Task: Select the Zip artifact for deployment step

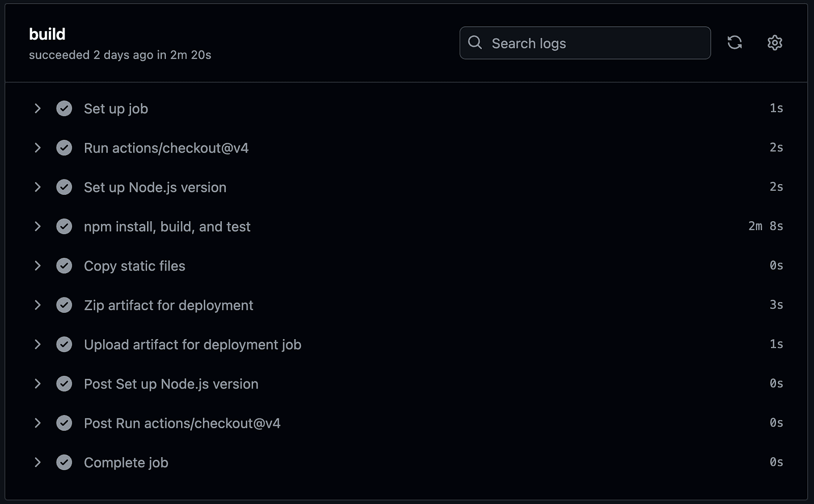Action: pyautogui.click(x=168, y=305)
